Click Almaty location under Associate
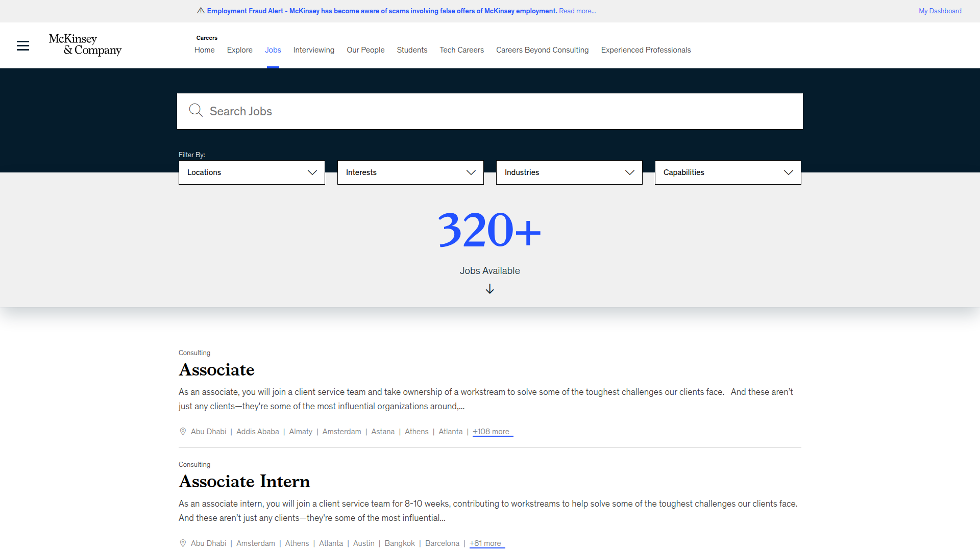This screenshot has width=980, height=551. (301, 432)
